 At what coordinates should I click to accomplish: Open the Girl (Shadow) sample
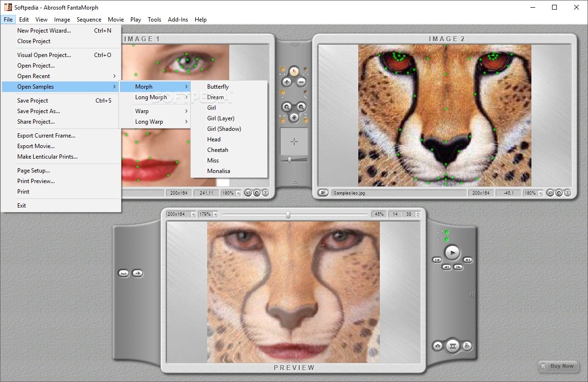click(x=229, y=129)
